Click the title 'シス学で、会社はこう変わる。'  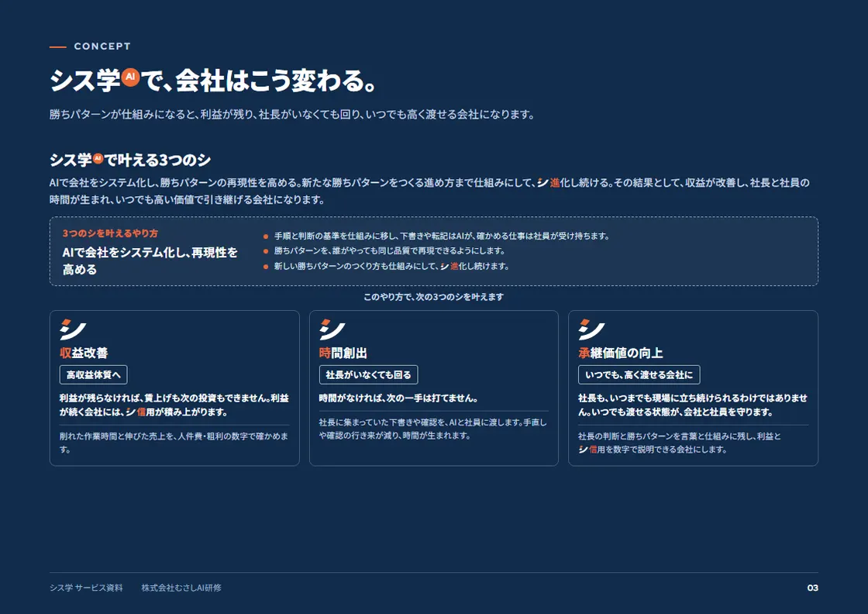coord(213,81)
